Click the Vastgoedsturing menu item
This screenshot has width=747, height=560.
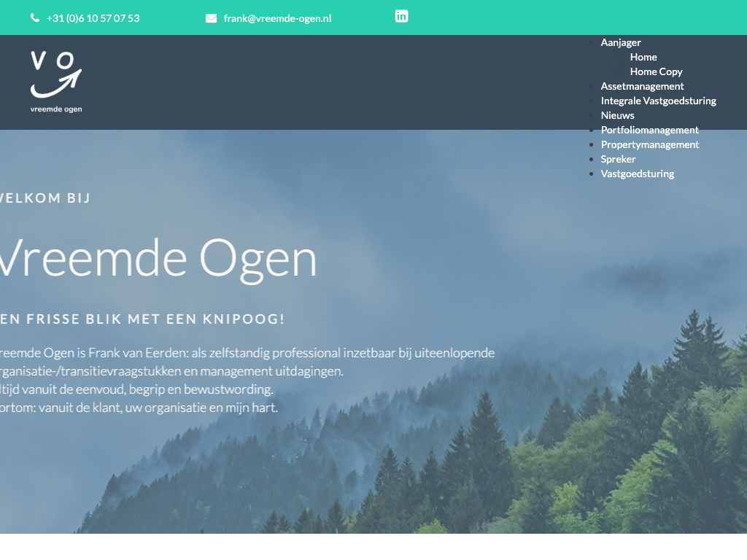[x=637, y=174]
